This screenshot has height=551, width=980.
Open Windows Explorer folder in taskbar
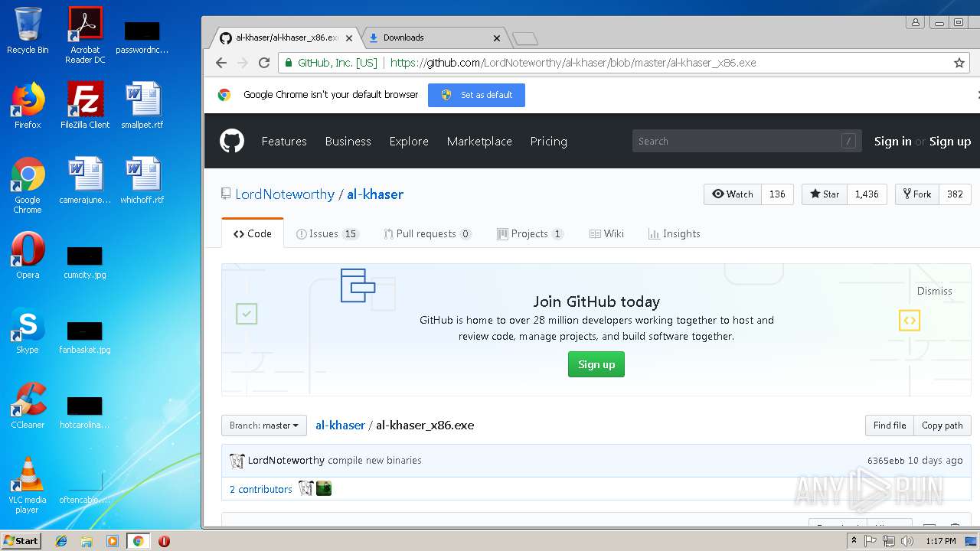pos(87,541)
